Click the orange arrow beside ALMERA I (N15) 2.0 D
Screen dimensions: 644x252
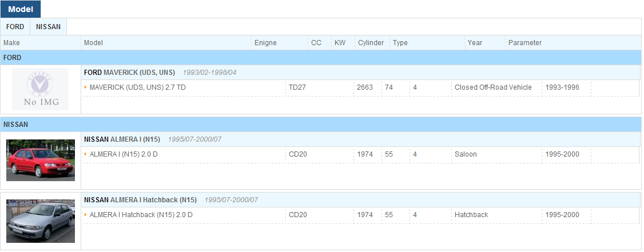click(x=85, y=154)
